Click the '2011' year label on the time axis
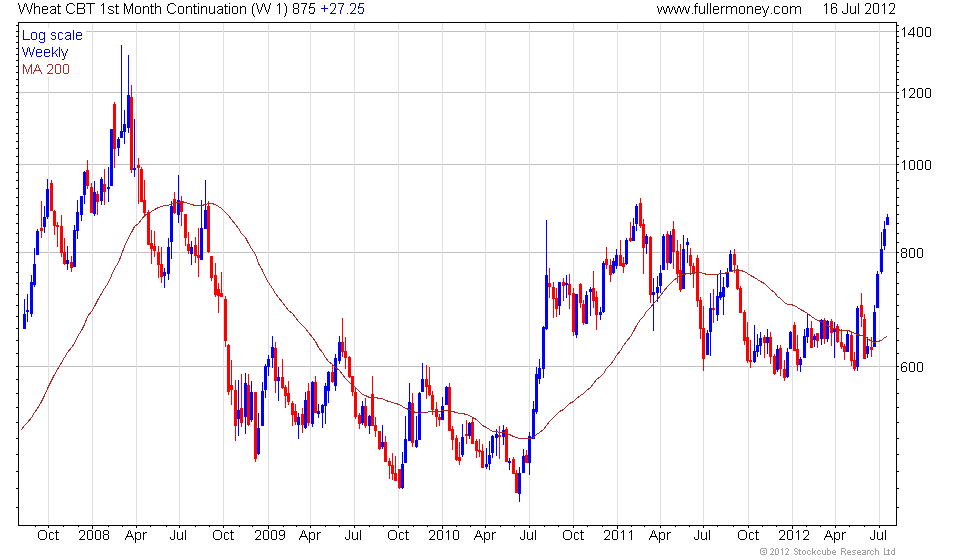This screenshot has height=560, width=980. tap(619, 536)
